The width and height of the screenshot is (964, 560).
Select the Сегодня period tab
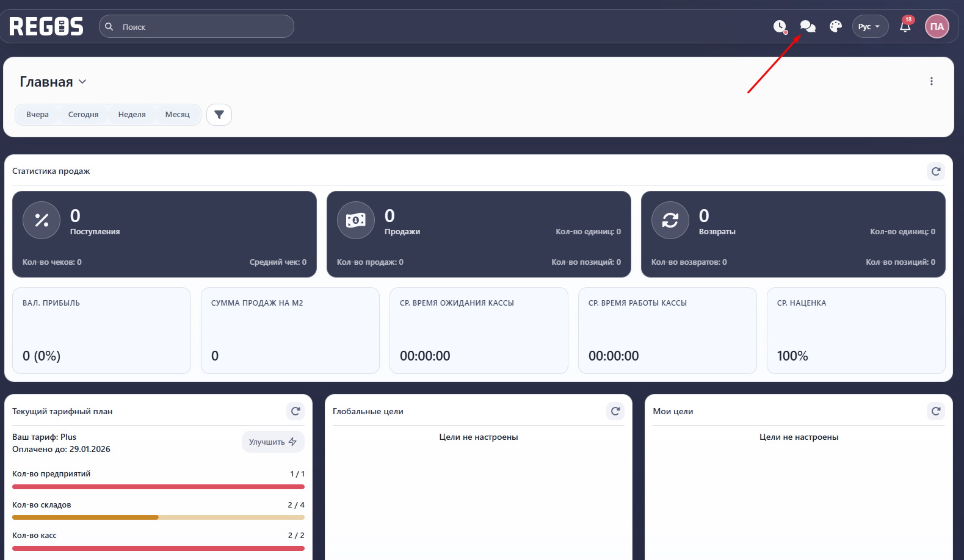coord(83,115)
